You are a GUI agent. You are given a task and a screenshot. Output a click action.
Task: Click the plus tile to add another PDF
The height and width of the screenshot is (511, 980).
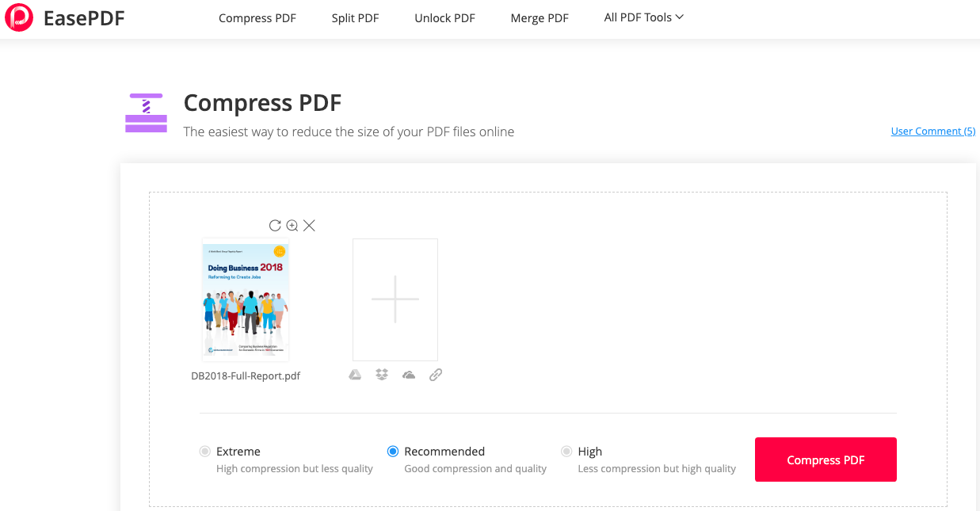[395, 299]
